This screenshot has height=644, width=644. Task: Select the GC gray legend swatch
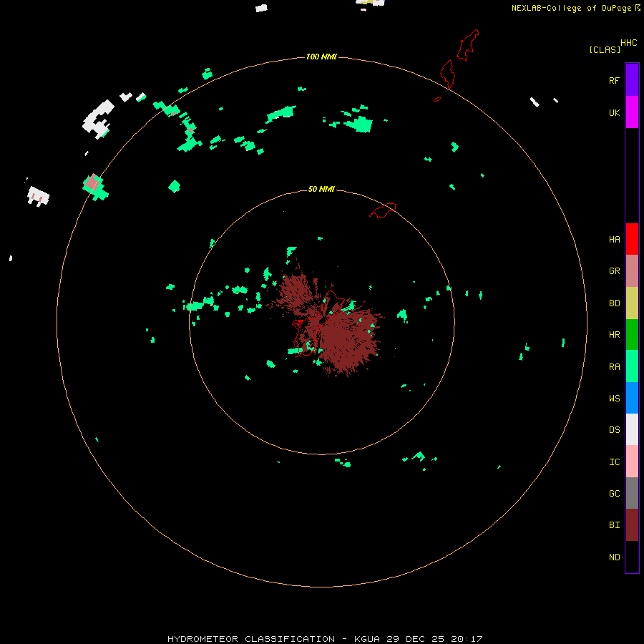632,493
